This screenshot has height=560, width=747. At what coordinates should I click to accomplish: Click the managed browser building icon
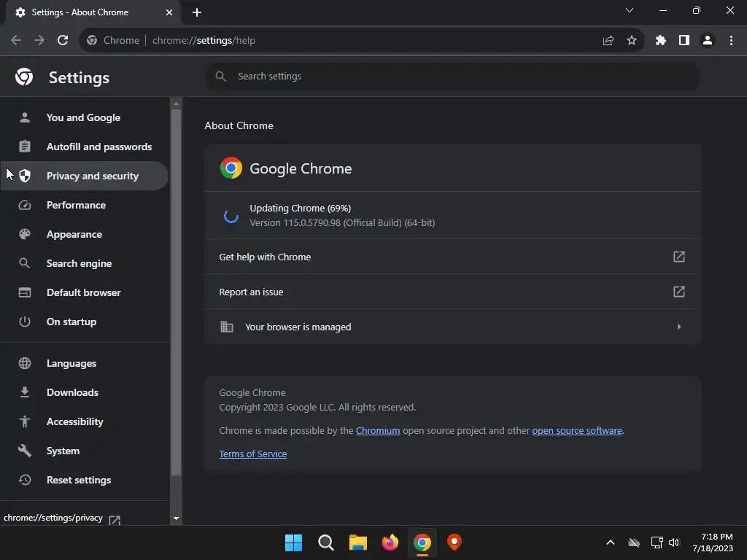point(227,327)
